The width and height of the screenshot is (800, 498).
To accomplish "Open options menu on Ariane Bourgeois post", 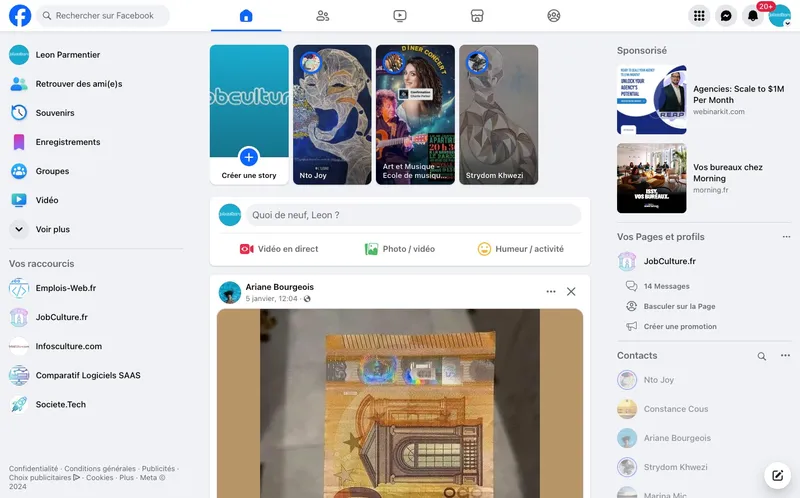I will click(550, 292).
